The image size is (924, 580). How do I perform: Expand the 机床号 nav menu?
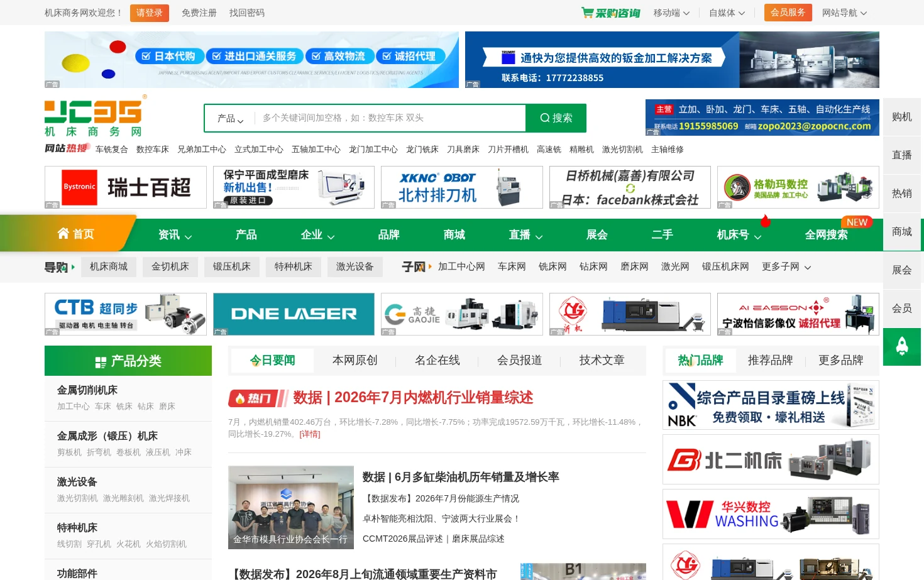(739, 235)
